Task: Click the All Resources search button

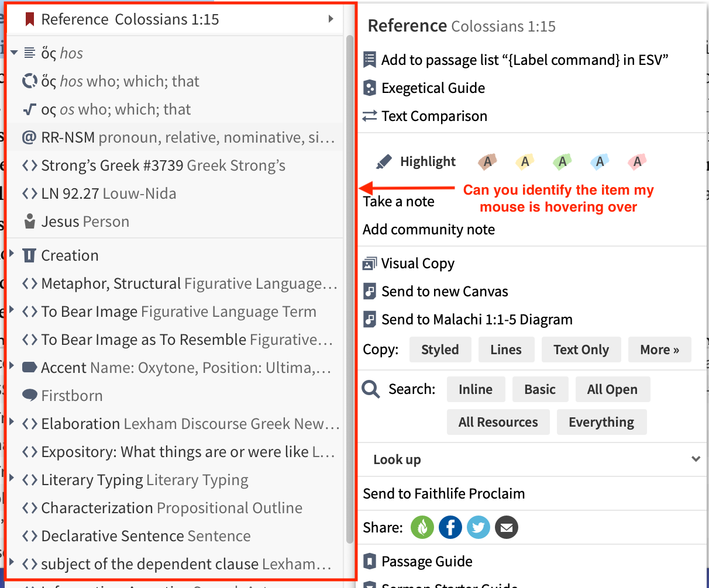Action: (498, 422)
